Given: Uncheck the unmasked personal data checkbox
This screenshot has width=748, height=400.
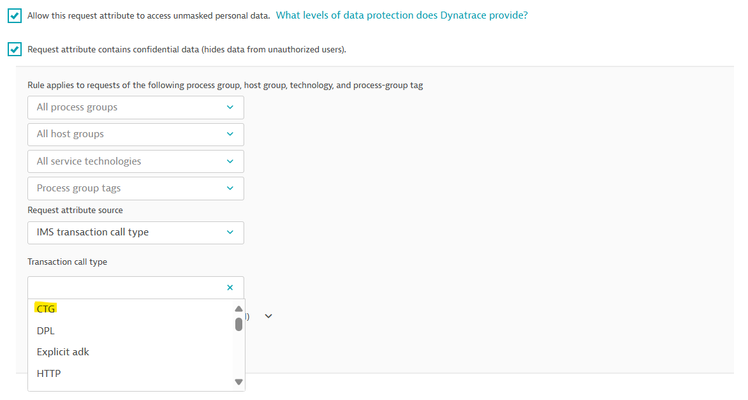Looking at the screenshot, I should [x=14, y=16].
